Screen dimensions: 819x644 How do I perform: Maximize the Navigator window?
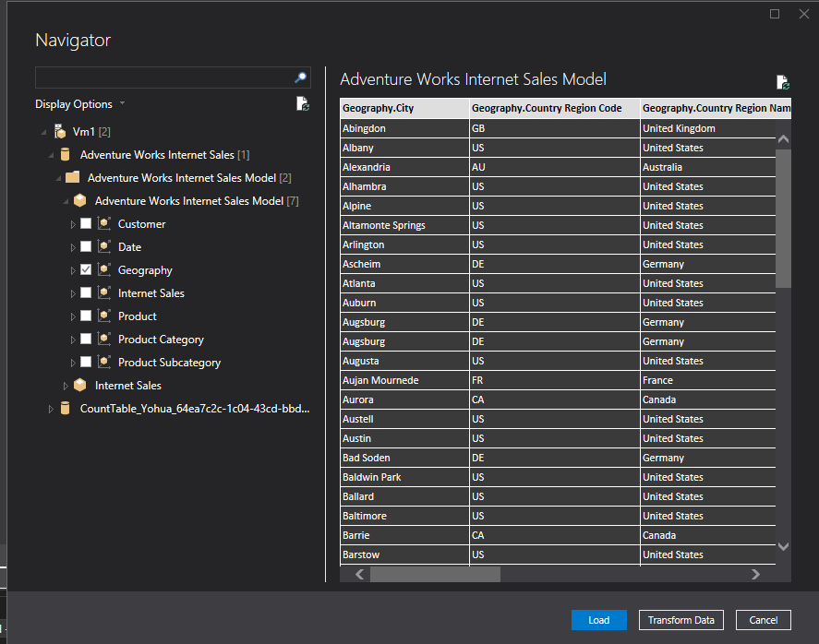775,14
